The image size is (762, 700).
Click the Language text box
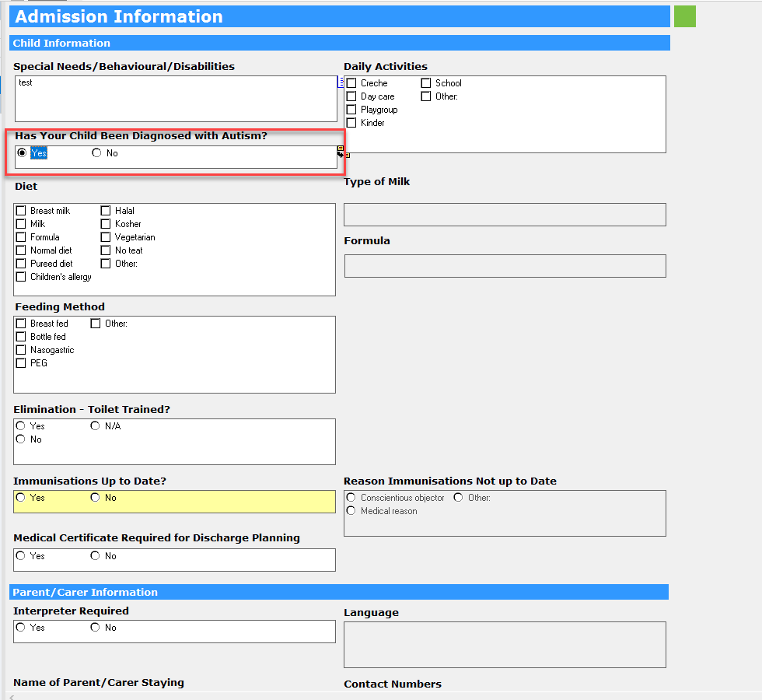click(505, 645)
